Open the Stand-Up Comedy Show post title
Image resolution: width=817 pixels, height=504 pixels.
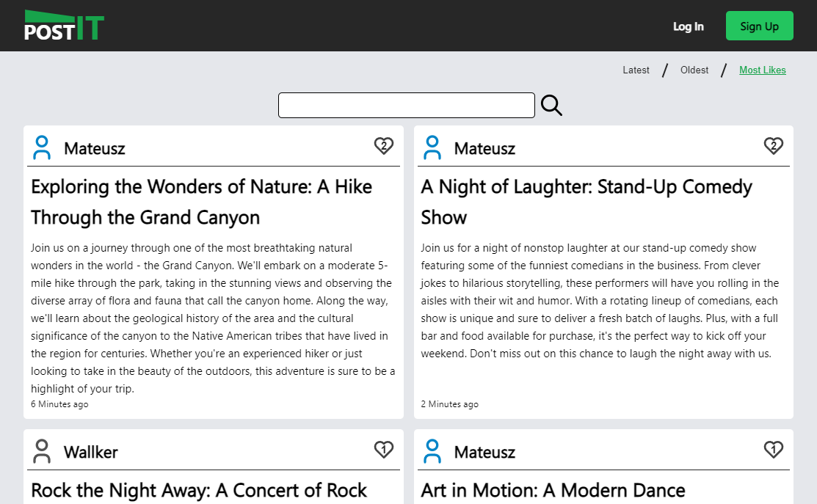click(x=586, y=202)
